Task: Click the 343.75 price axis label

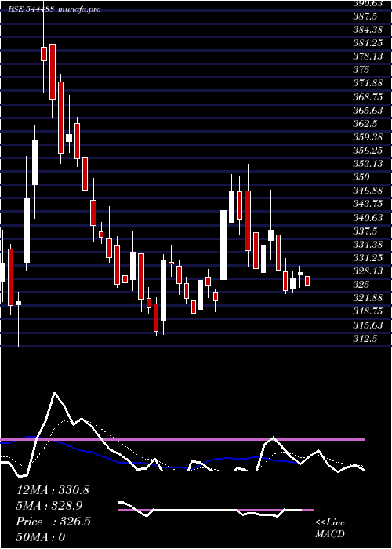Action: coord(369,204)
